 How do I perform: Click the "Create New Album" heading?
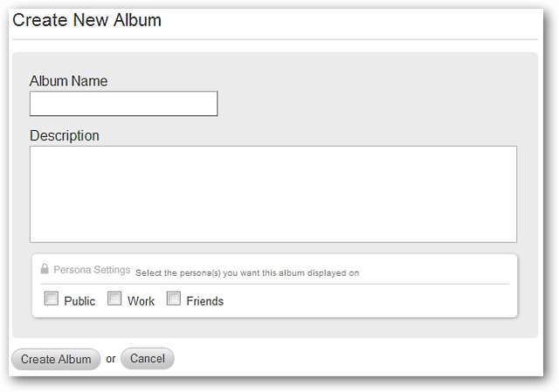click(x=86, y=20)
